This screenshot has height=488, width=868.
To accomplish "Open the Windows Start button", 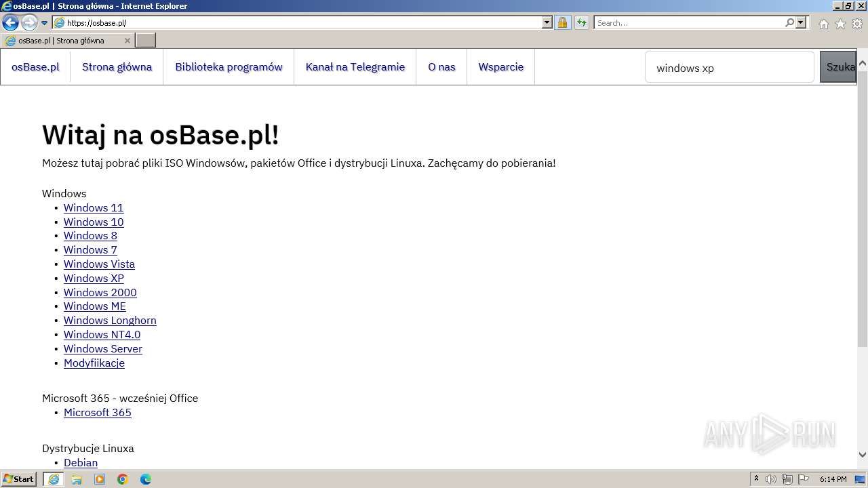I will 19,479.
